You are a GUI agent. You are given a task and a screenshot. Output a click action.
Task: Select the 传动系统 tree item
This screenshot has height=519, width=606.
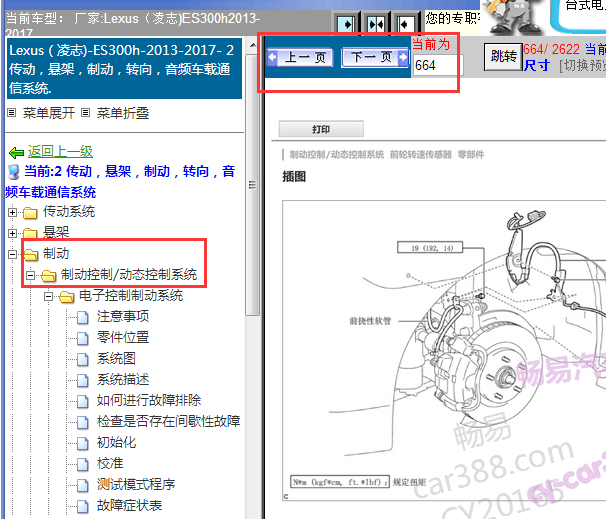click(x=69, y=211)
